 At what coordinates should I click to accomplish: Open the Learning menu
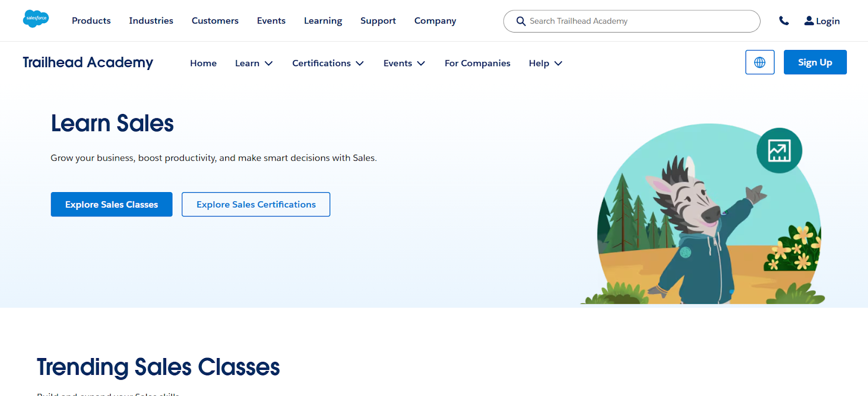[323, 21]
